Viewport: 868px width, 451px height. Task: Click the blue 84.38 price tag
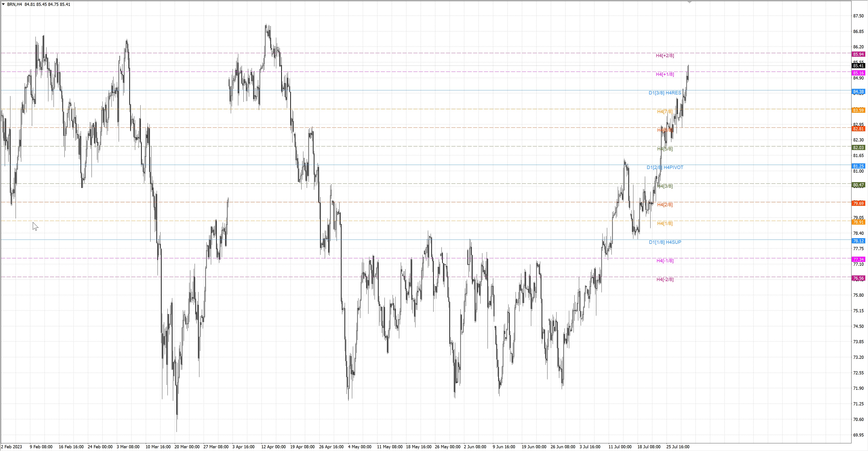point(858,92)
